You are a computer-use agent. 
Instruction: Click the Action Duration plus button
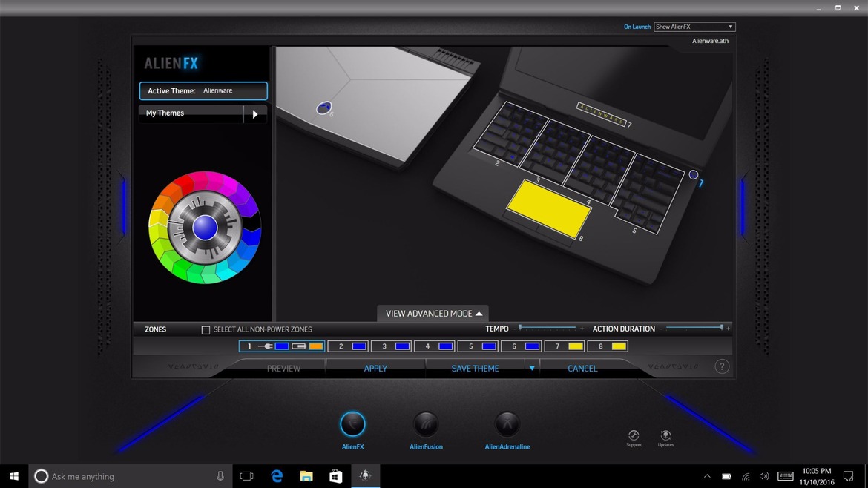click(x=728, y=329)
